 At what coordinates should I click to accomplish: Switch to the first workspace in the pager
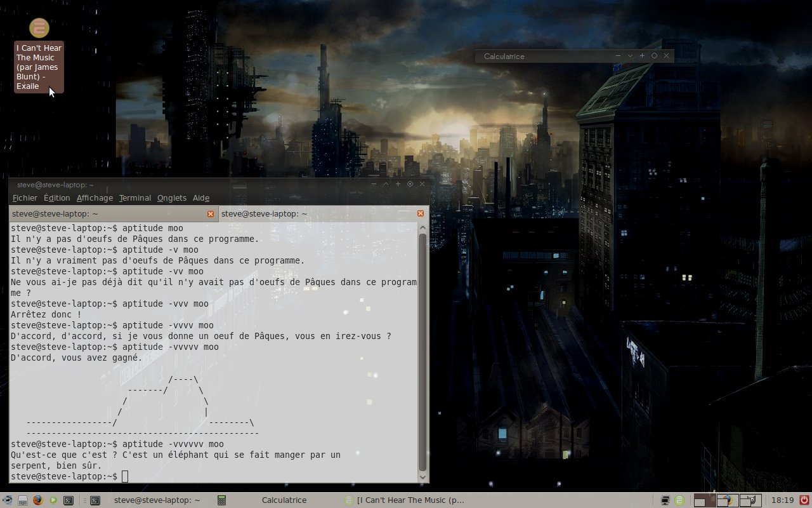705,500
